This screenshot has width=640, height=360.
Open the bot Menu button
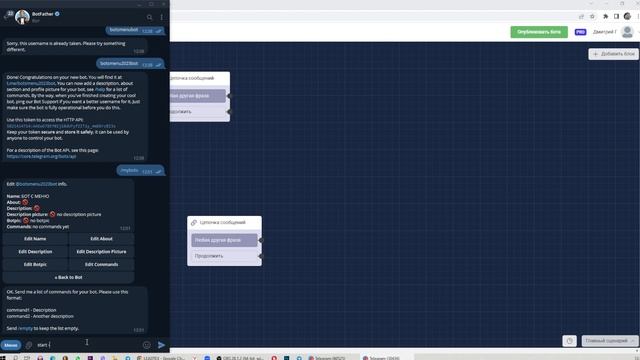click(11, 345)
